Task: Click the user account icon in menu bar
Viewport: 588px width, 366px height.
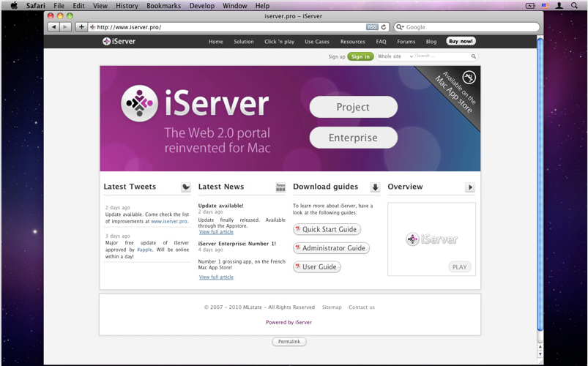Action: click(559, 6)
